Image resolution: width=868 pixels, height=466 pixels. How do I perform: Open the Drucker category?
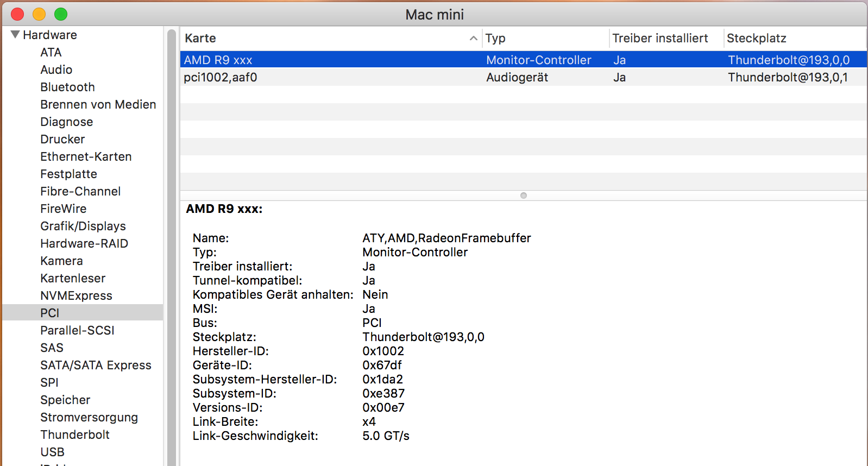click(62, 139)
